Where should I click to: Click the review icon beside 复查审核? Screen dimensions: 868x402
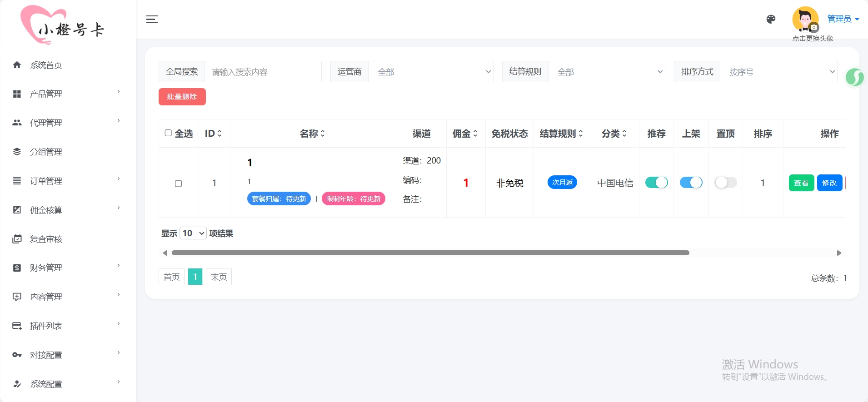tap(17, 239)
